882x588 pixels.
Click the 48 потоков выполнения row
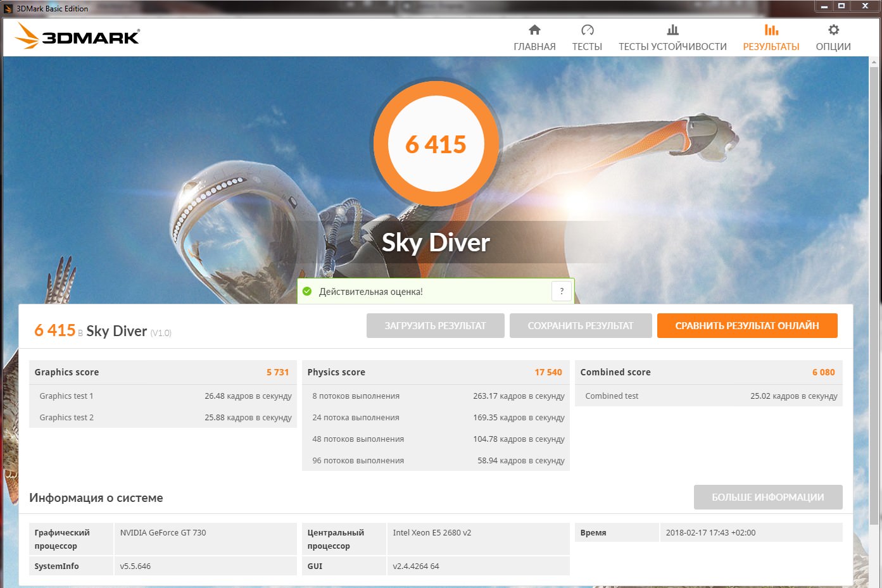tap(436, 439)
